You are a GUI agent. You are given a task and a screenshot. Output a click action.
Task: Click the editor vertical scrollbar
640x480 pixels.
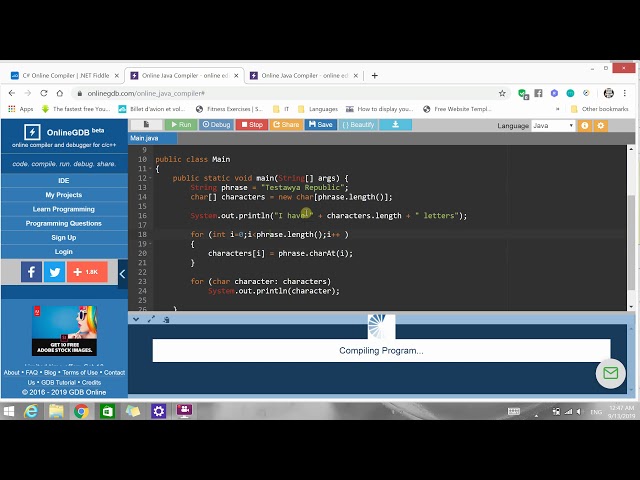click(x=631, y=243)
